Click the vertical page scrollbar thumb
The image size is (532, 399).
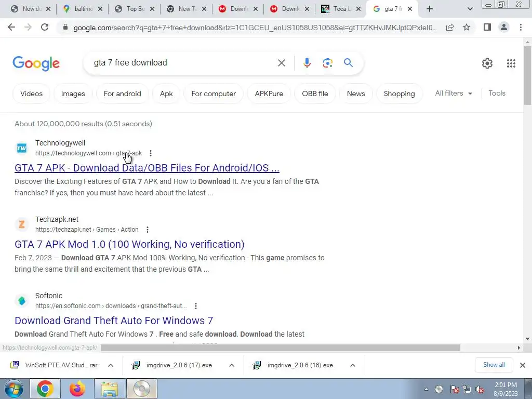[x=527, y=75]
